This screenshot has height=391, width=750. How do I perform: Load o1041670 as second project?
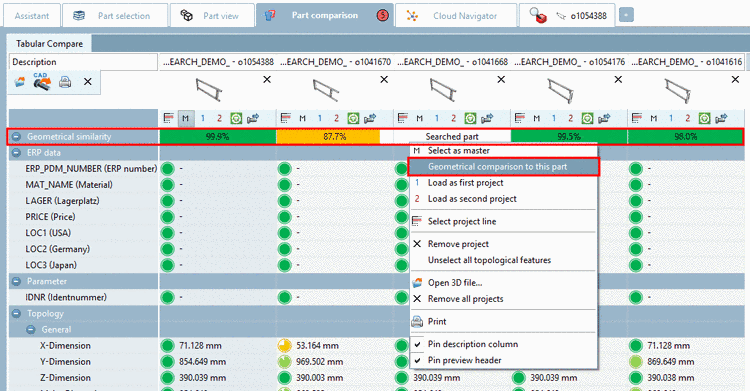(336, 118)
